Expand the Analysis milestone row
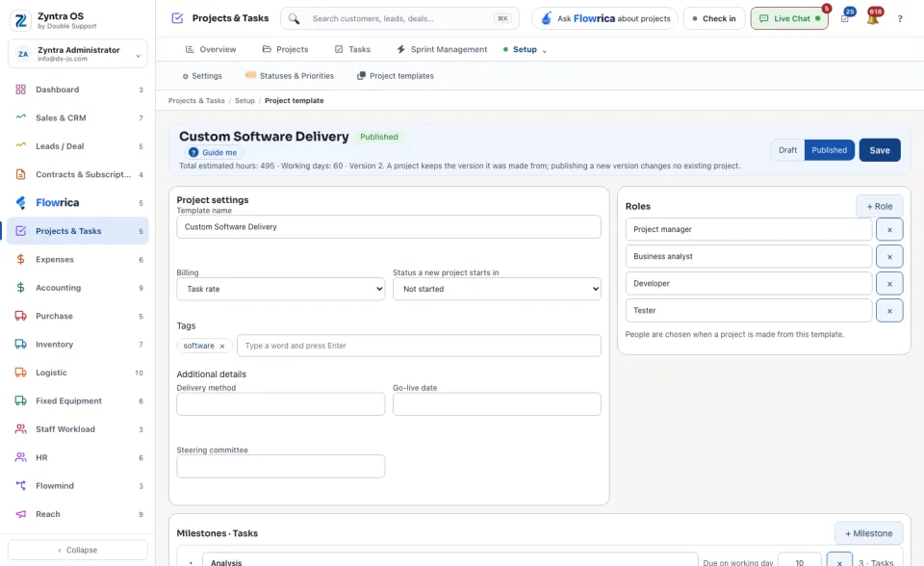924x566 pixels. coord(191,563)
